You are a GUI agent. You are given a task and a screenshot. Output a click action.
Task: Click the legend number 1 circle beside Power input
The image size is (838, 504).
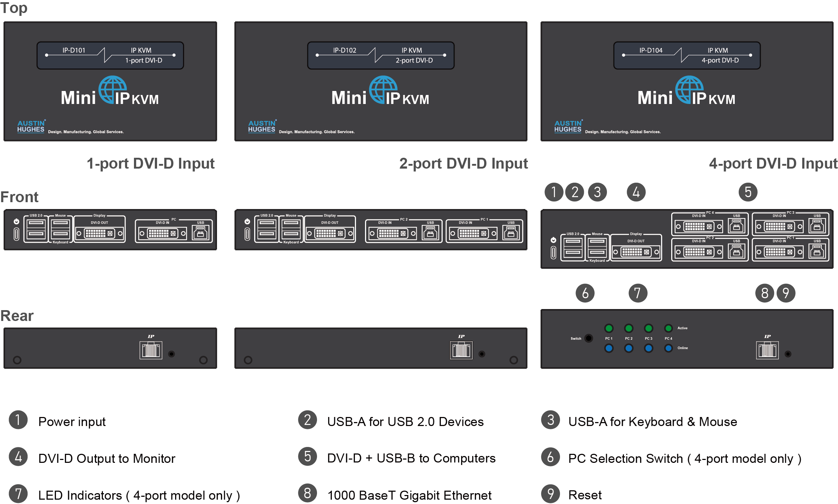click(18, 420)
